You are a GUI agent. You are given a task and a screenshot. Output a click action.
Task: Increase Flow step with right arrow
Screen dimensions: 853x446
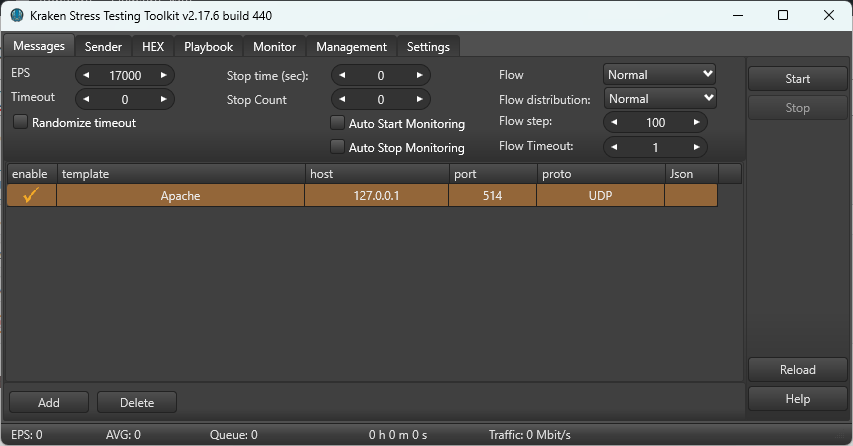696,122
